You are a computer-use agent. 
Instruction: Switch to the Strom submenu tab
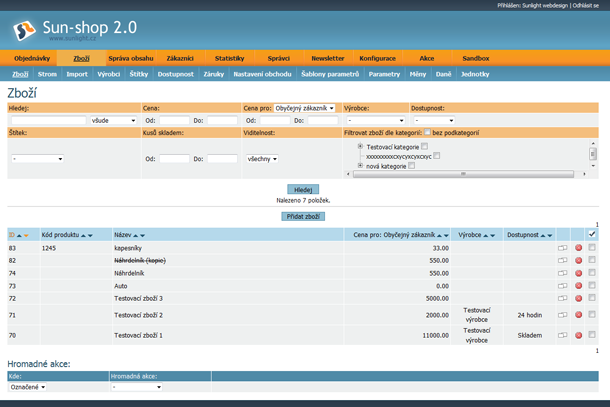(x=47, y=74)
